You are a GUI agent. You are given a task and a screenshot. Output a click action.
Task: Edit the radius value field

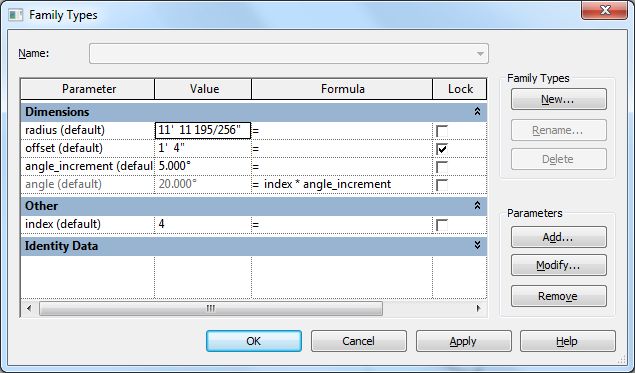tap(203, 130)
